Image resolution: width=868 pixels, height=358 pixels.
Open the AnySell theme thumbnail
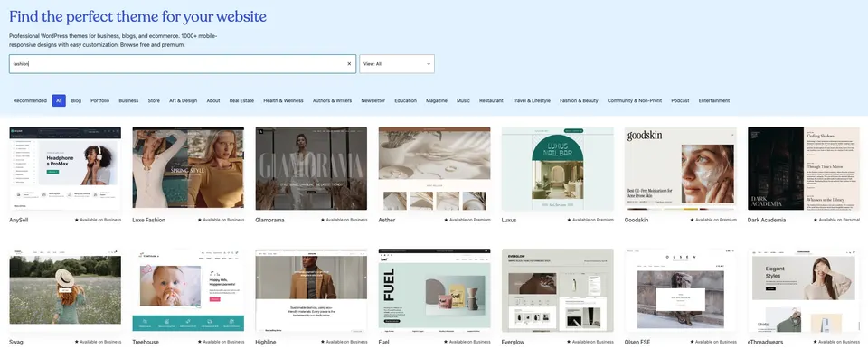point(65,168)
